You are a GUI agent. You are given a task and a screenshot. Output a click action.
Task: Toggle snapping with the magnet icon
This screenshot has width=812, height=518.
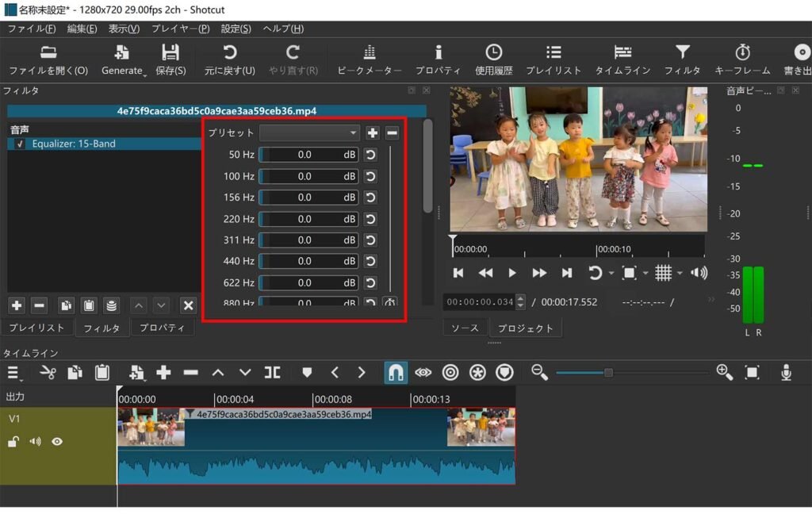coord(396,372)
